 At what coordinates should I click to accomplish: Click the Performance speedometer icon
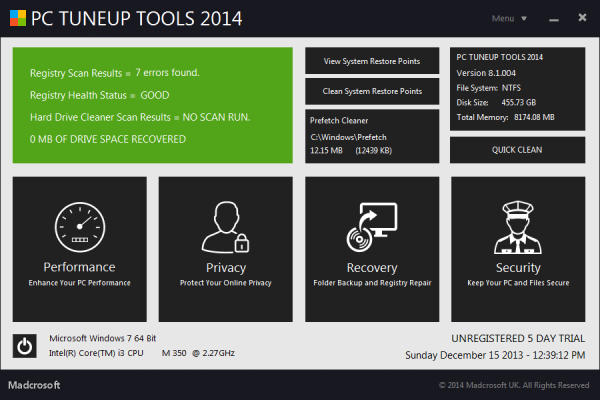click(80, 227)
